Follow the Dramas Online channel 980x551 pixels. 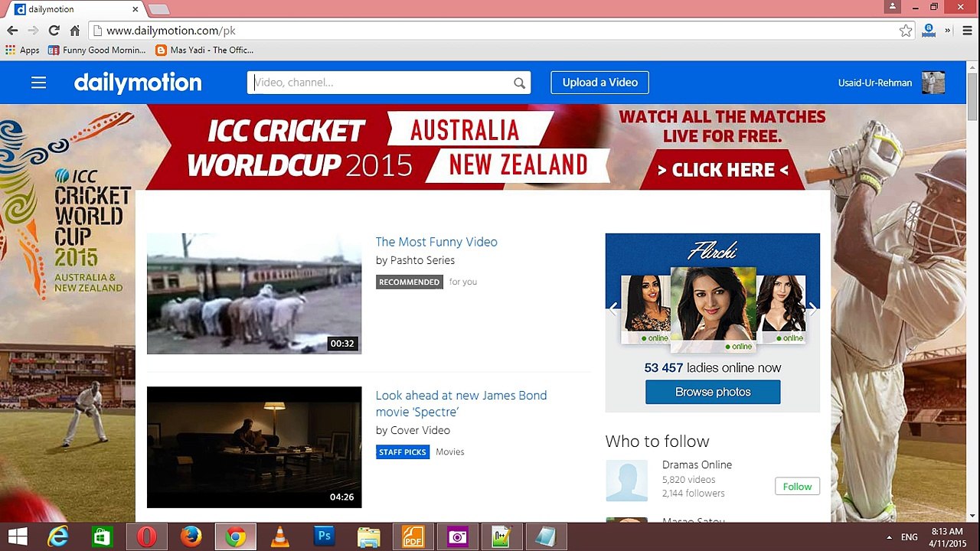tap(797, 487)
